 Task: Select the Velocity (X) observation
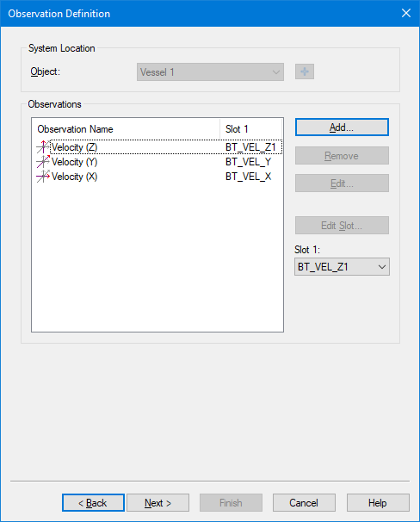[159, 177]
